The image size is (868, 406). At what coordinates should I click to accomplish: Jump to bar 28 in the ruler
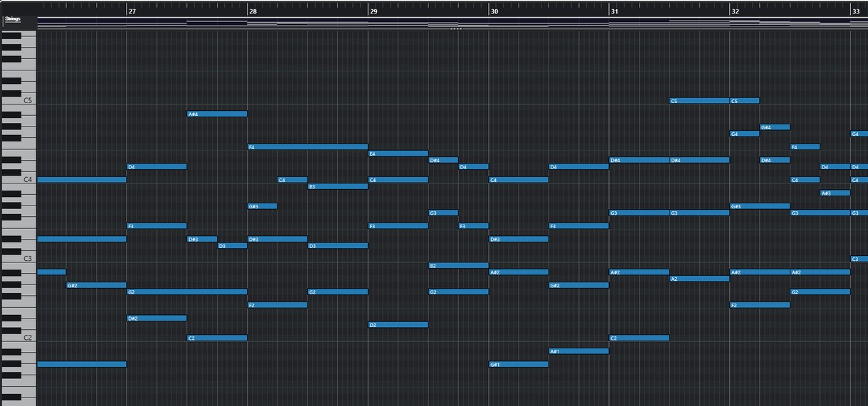coord(253,11)
